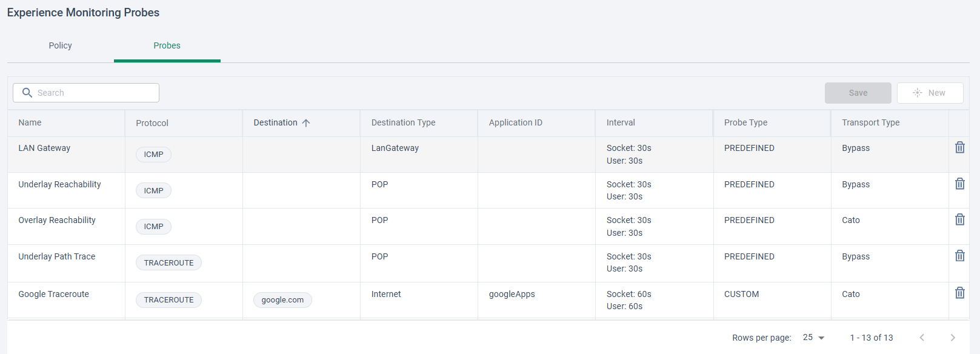
Task: Sort by Probe Type column header
Action: [x=745, y=122]
